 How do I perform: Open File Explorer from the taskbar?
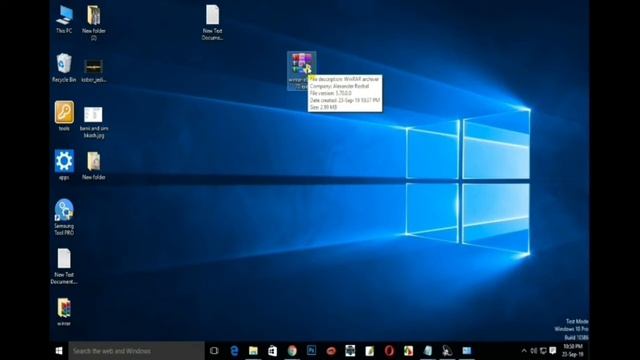coord(253,351)
